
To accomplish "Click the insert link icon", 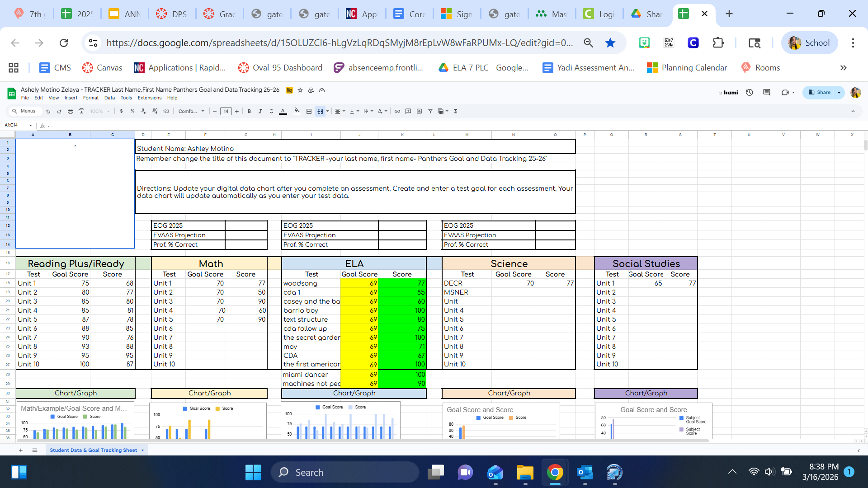I will (397, 111).
